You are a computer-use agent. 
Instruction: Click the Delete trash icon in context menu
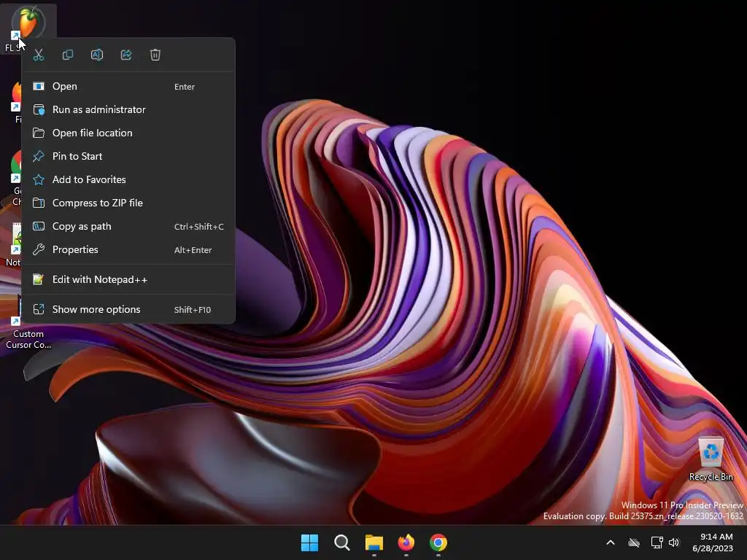pyautogui.click(x=155, y=55)
